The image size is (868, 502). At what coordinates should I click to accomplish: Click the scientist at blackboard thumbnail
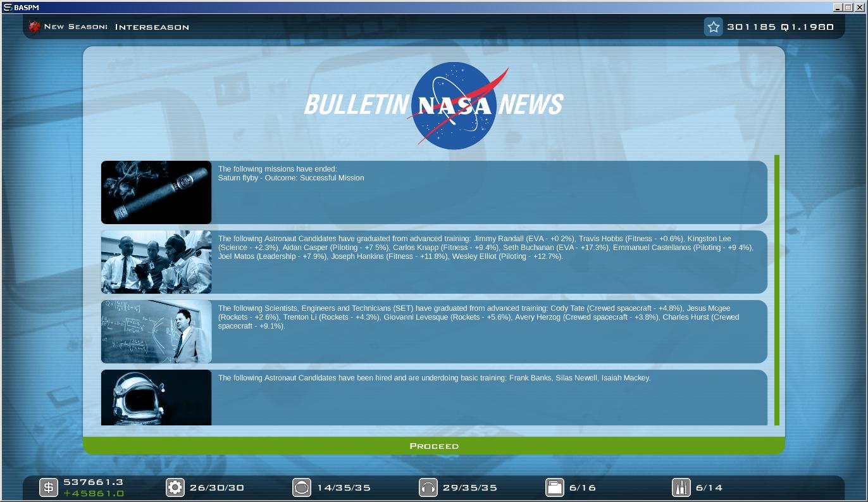[x=156, y=332]
